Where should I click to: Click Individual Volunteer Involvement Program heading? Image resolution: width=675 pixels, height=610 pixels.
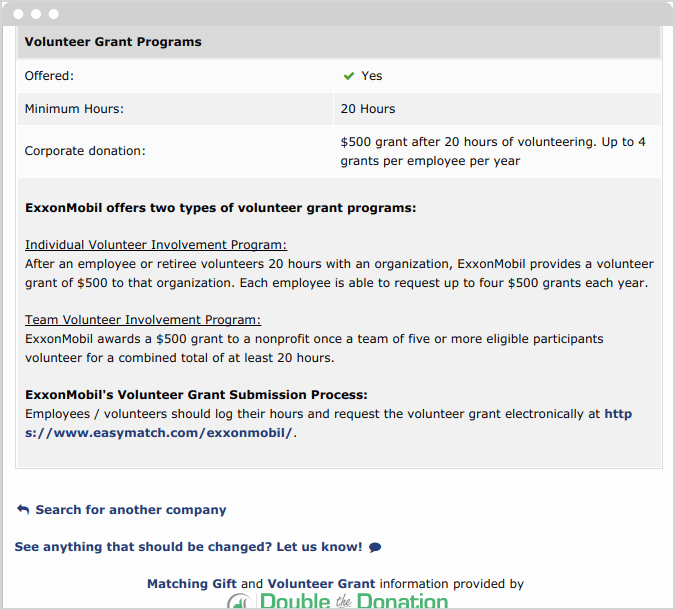click(156, 245)
